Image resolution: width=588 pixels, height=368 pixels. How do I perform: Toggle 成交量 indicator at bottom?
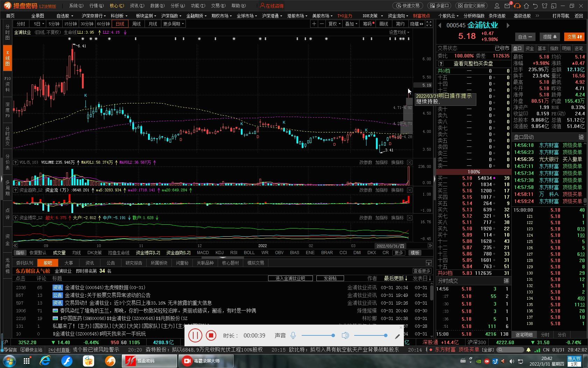point(59,253)
